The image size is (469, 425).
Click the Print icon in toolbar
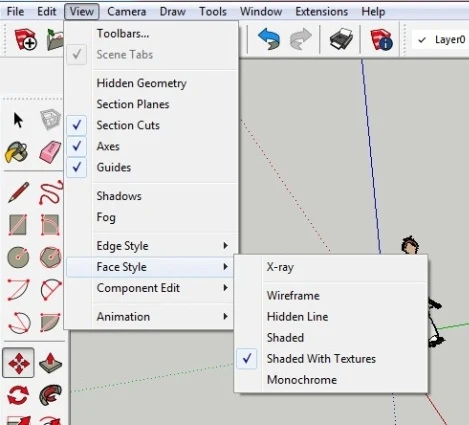coord(341,39)
